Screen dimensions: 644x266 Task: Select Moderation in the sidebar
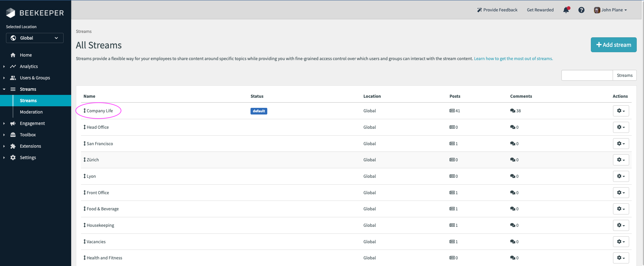tap(31, 112)
